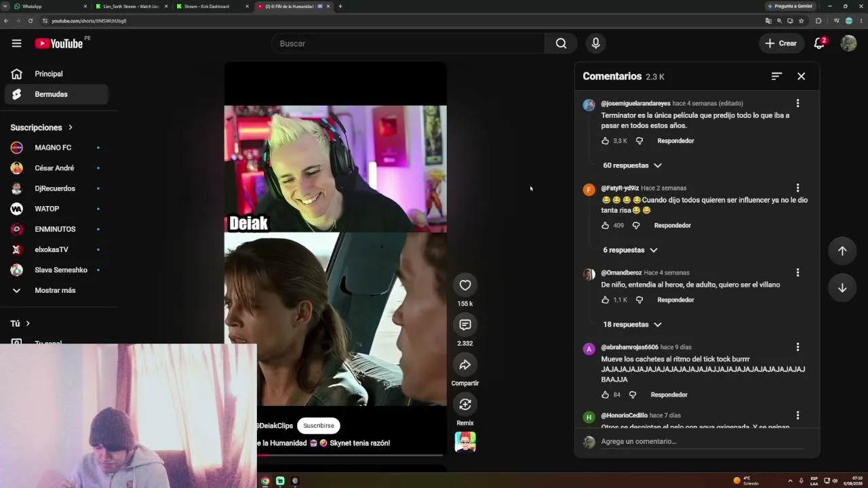This screenshot has height=488, width=868.
Task: Open the Slava Semeshko subscription
Action: coord(56,270)
